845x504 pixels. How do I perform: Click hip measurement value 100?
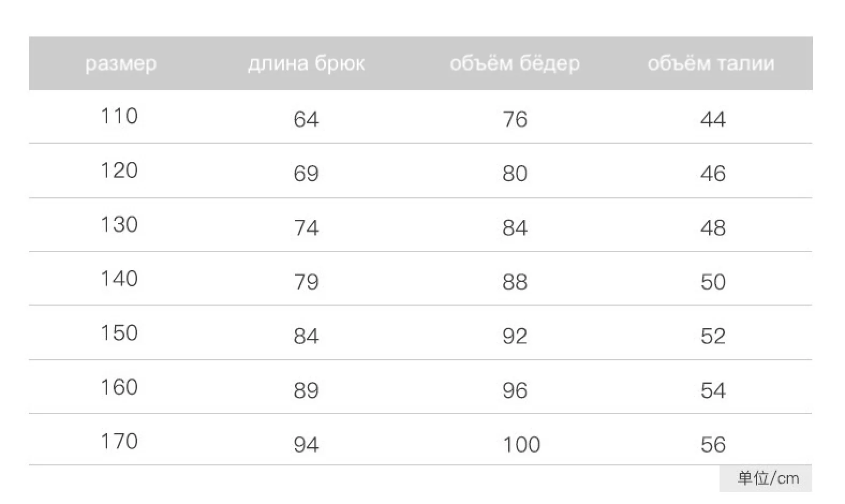[x=521, y=444]
